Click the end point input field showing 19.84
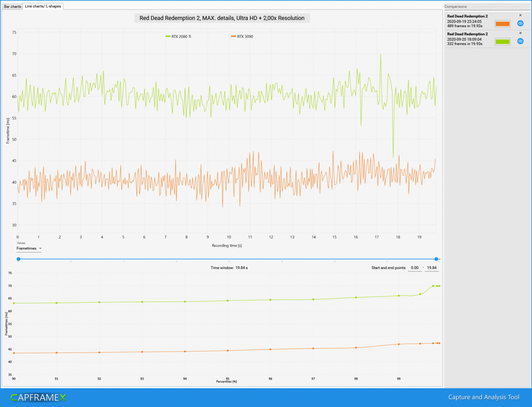 [432, 268]
